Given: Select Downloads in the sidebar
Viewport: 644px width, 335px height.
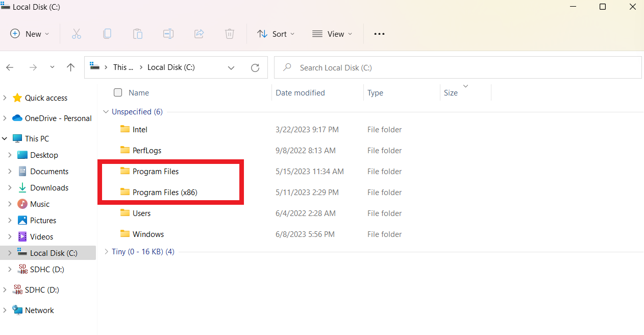Looking at the screenshot, I should pos(49,187).
